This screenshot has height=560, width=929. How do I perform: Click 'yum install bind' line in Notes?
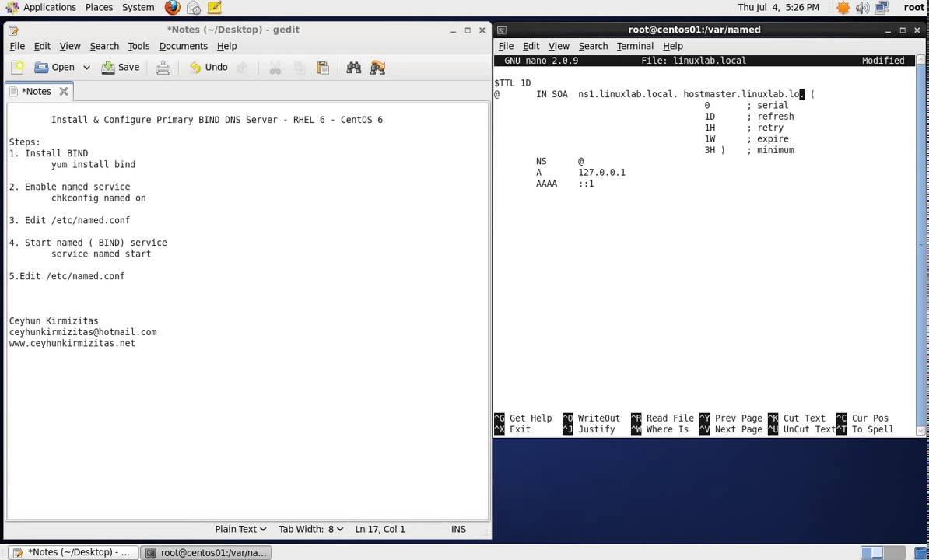93,165
